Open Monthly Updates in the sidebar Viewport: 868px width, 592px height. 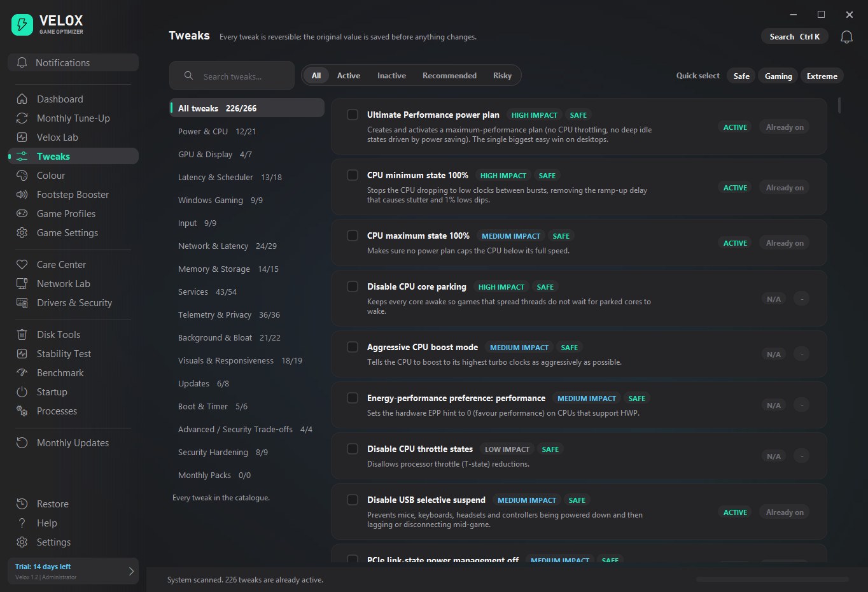[73, 443]
